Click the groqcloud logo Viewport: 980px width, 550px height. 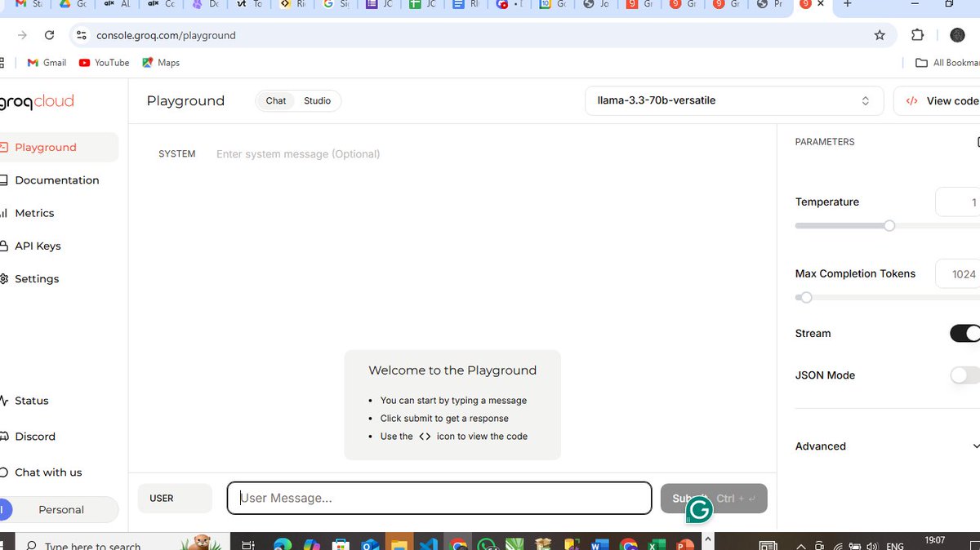37,101
